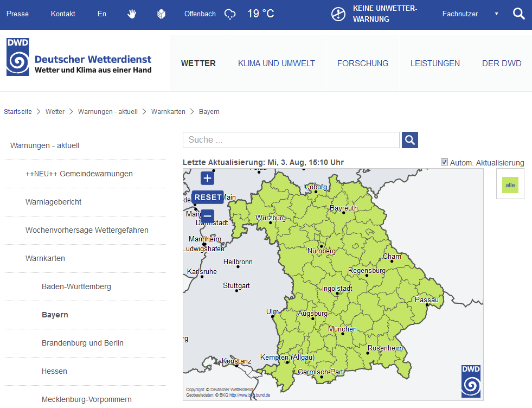Select Hessen warning map
532x408 pixels.
[x=54, y=371]
